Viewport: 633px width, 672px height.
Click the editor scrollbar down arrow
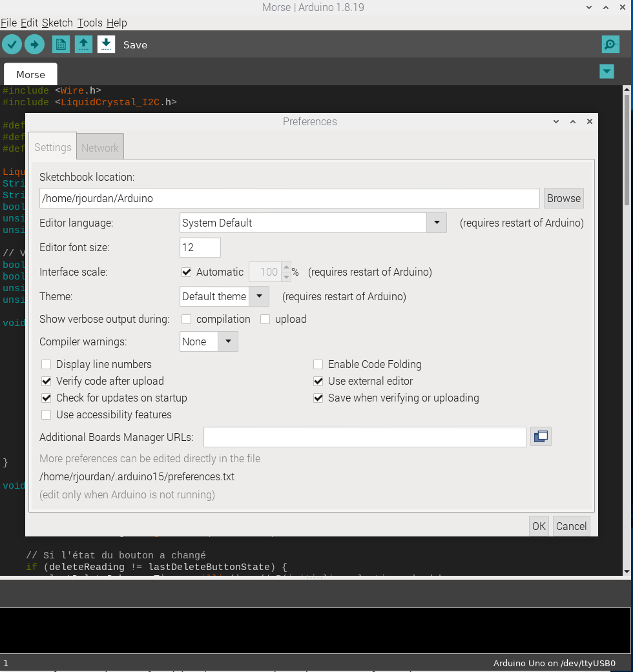pyautogui.click(x=627, y=571)
